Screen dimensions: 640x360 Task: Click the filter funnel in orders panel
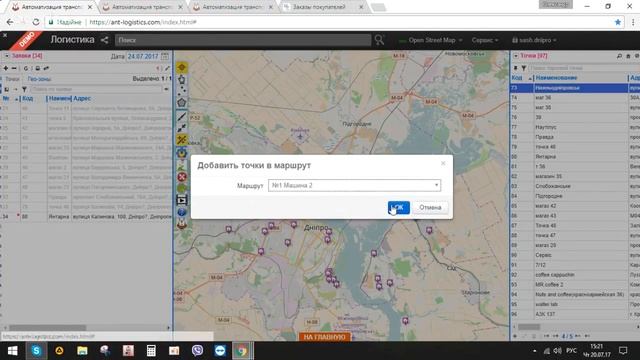point(24,89)
